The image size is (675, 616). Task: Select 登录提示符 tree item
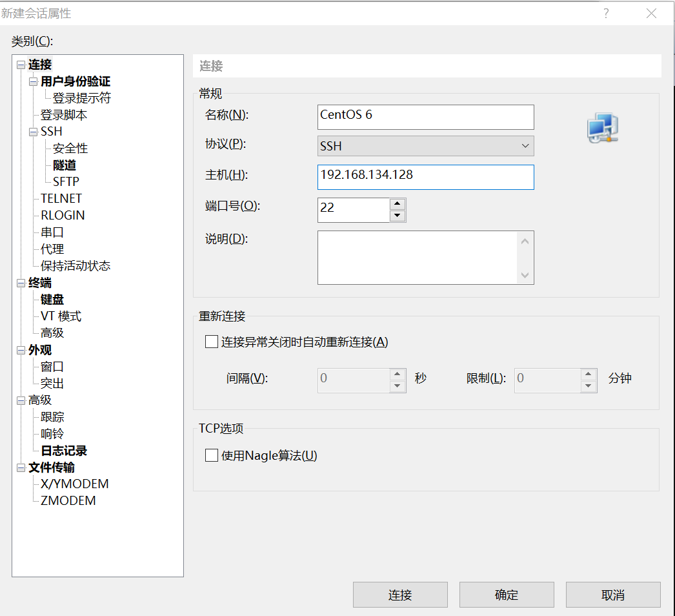(82, 98)
